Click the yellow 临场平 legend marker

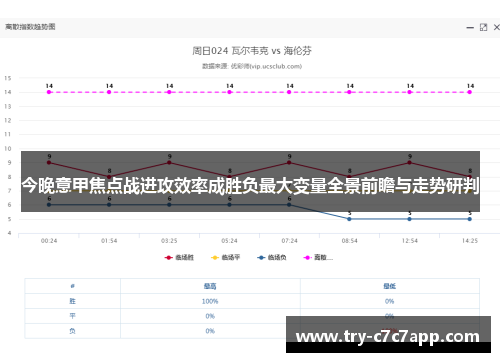coord(215,258)
